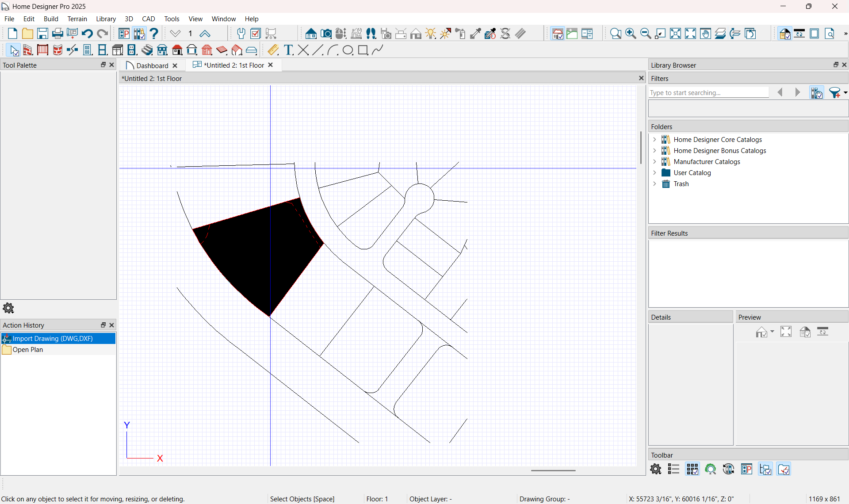Expand the User Catalog folder
Image resolution: width=849 pixels, height=504 pixels.
pyautogui.click(x=655, y=172)
